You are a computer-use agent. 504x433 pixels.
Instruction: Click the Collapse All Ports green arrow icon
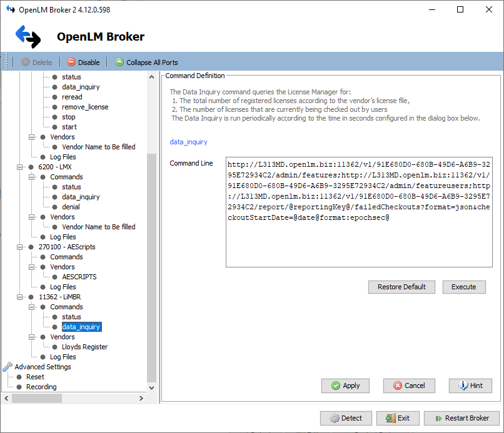[119, 62]
